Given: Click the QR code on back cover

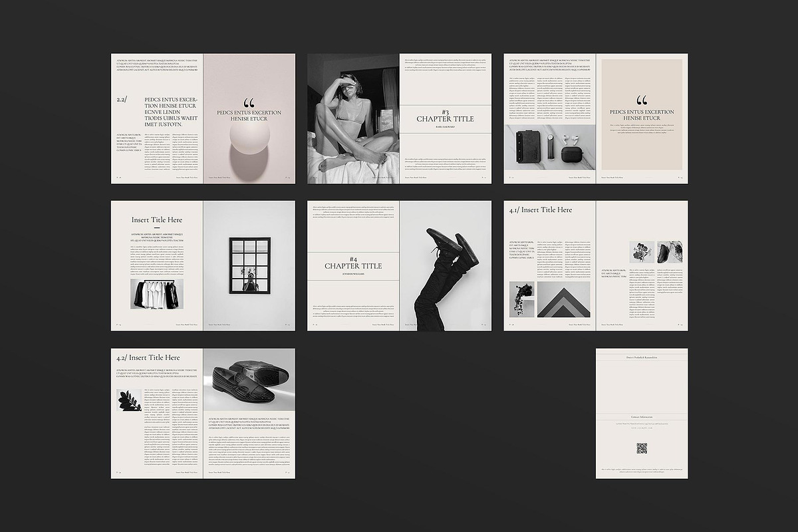Looking at the screenshot, I should click(x=642, y=448).
